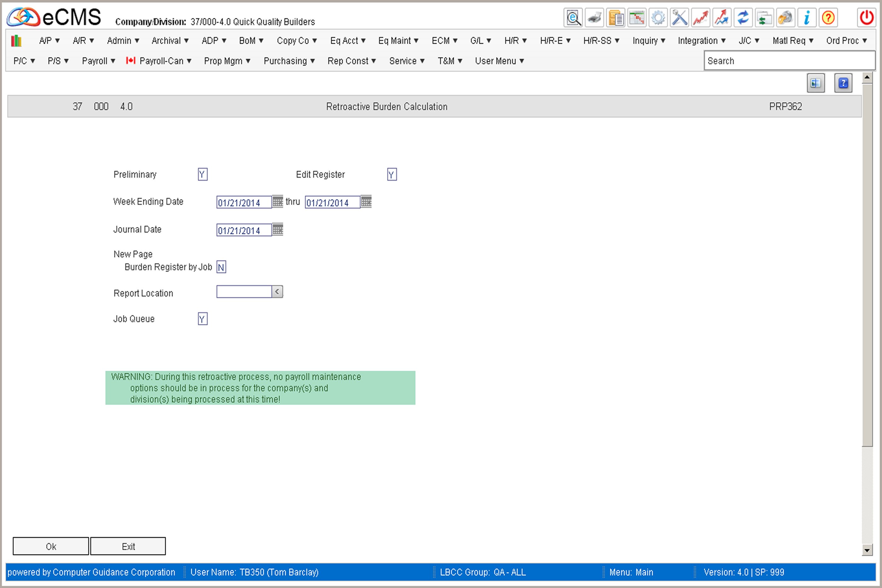882x588 pixels.
Task: Click the Week Ending start date field
Action: coord(244,203)
